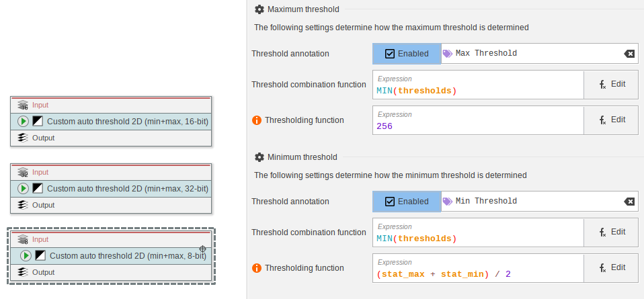
Task: Clear the Min Threshold annotation name
Action: click(x=629, y=202)
